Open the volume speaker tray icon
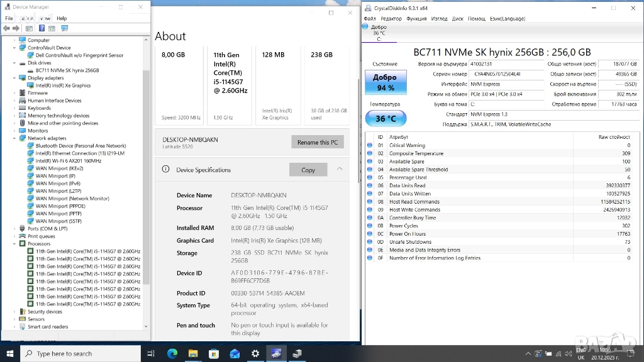The width and height of the screenshot is (644, 362). pos(569,353)
